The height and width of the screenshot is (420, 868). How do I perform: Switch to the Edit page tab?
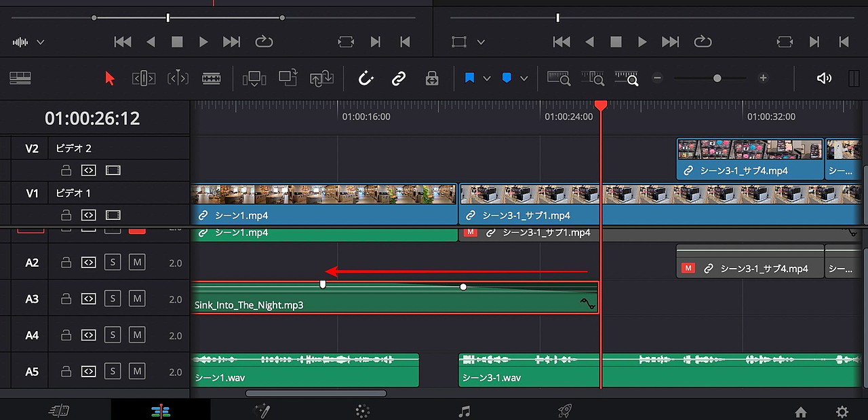pos(161,411)
